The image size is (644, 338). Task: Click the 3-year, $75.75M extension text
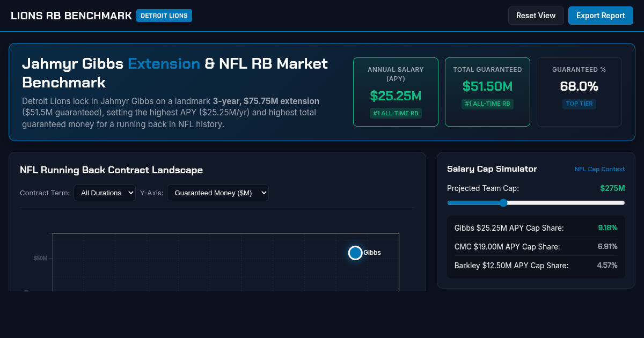[266, 101]
